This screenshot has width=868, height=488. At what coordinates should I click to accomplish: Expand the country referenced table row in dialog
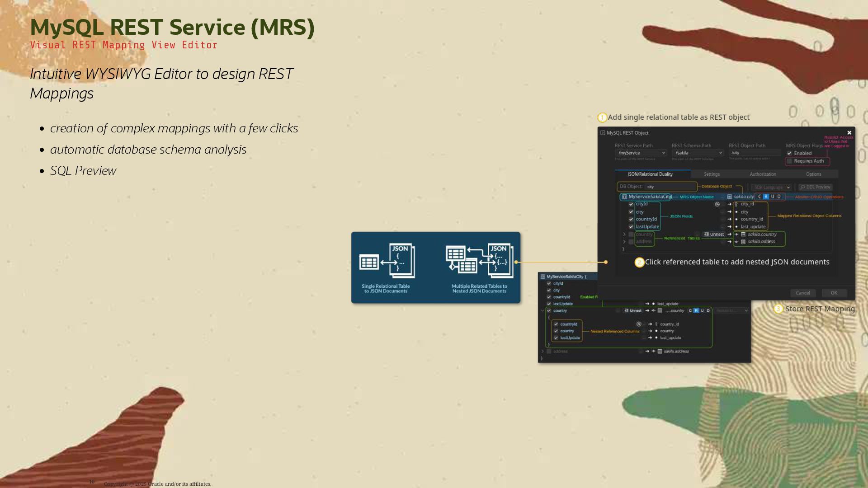[624, 235]
